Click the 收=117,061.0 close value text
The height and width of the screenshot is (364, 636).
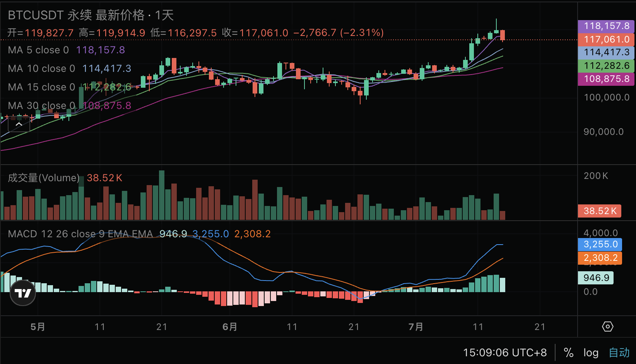point(255,33)
